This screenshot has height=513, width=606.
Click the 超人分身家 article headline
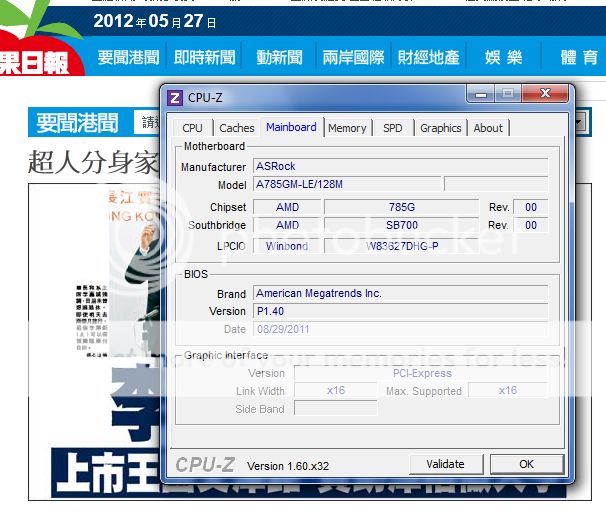pyautogui.click(x=93, y=162)
